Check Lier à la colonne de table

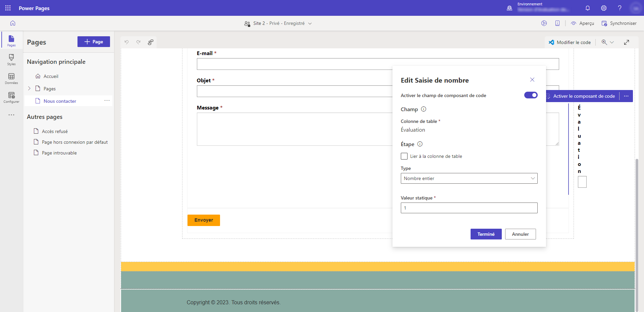[x=404, y=156]
